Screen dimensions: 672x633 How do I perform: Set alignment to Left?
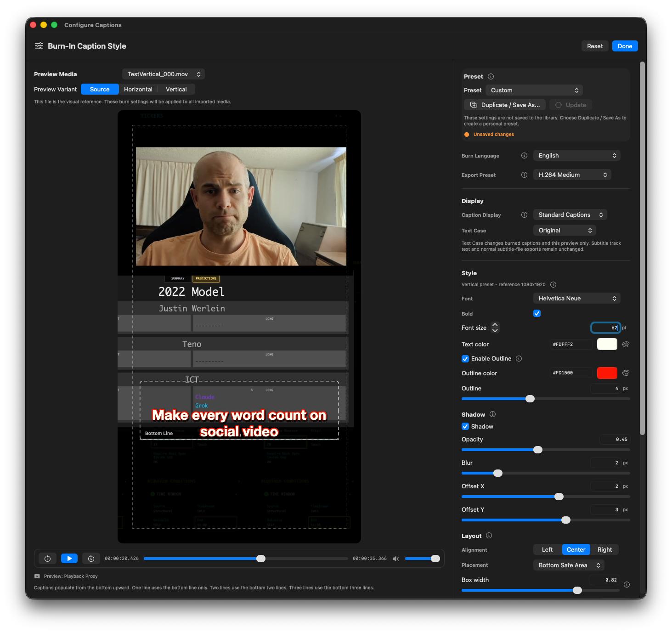tap(548, 550)
